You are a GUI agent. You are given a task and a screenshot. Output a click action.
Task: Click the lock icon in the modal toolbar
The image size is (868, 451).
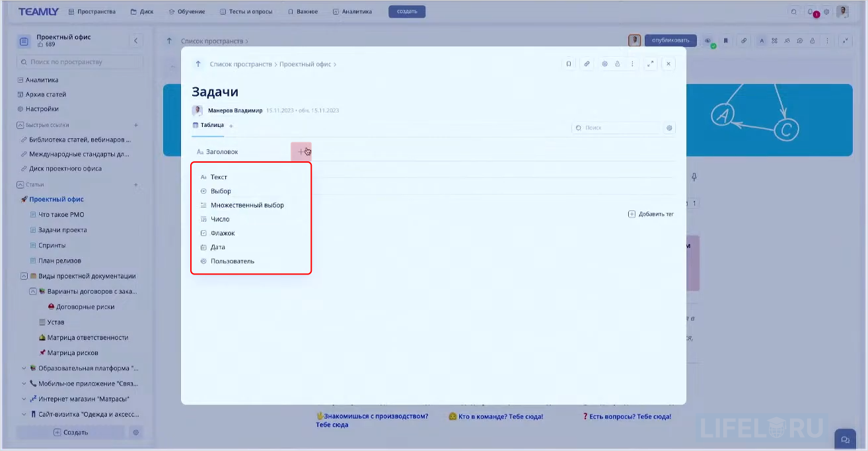[618, 63]
